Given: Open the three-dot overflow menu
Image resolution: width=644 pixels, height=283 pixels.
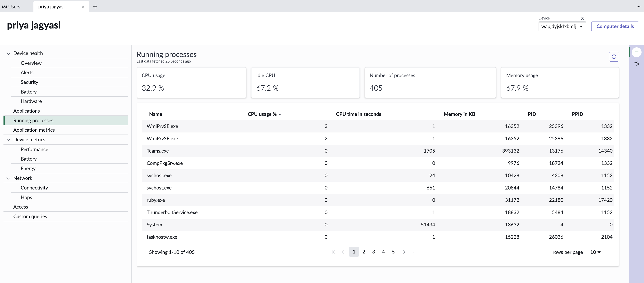Looking at the screenshot, I should 638,7.
